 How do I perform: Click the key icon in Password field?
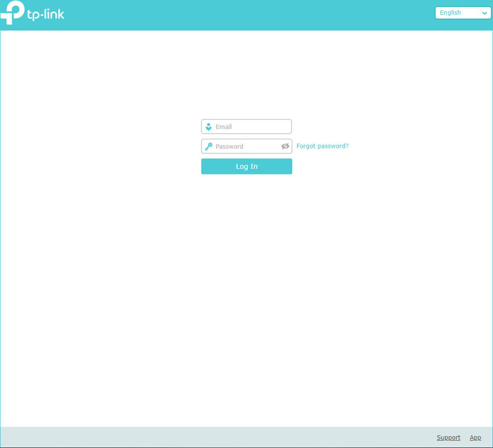[x=208, y=147]
